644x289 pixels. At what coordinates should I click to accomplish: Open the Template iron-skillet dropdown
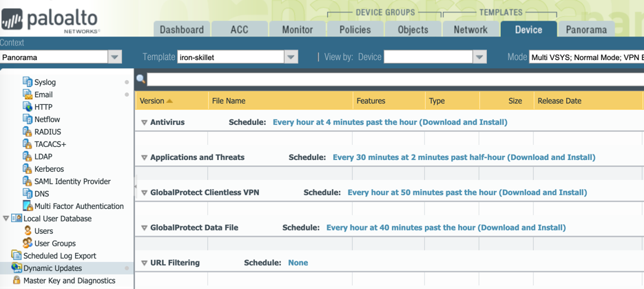[291, 57]
